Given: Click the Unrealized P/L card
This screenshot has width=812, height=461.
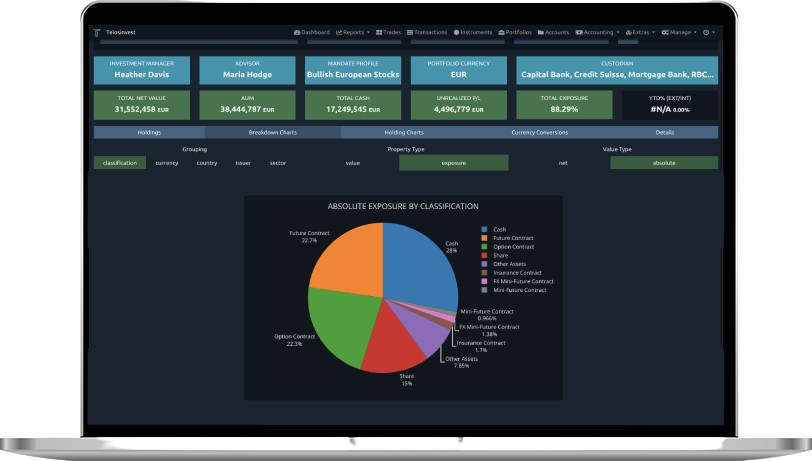Looking at the screenshot, I should pyautogui.click(x=459, y=105).
